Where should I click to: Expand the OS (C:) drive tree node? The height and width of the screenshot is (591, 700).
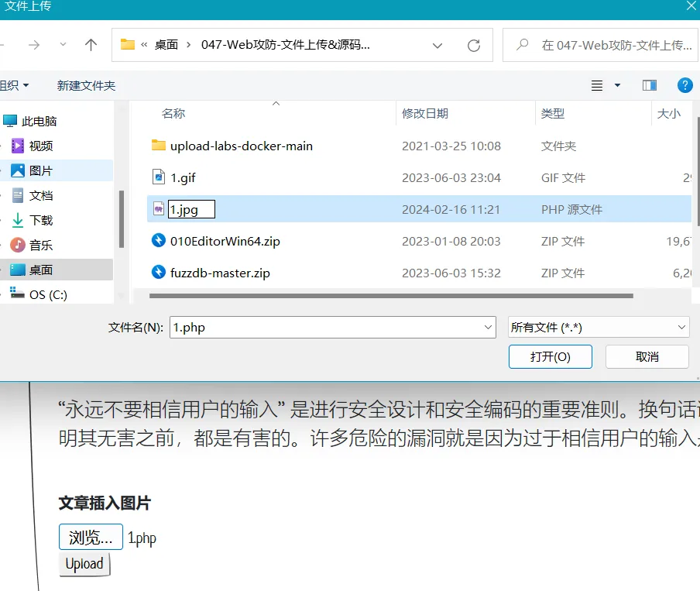point(2,294)
